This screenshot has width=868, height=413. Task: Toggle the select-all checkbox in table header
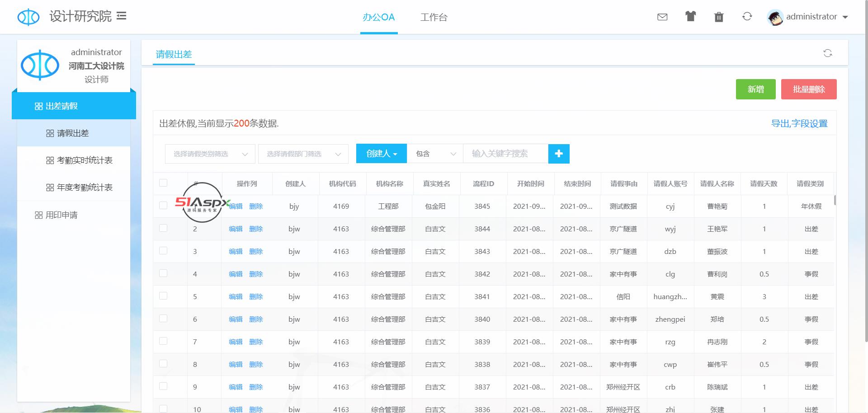click(x=163, y=183)
